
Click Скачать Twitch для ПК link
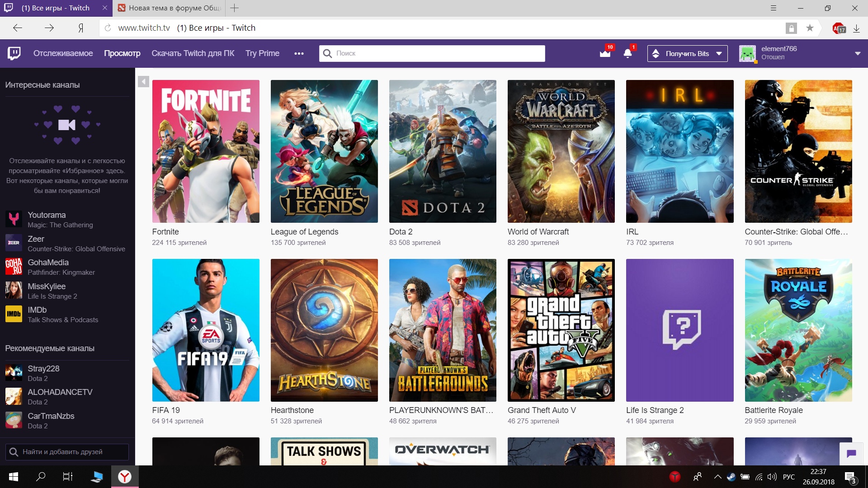point(193,53)
